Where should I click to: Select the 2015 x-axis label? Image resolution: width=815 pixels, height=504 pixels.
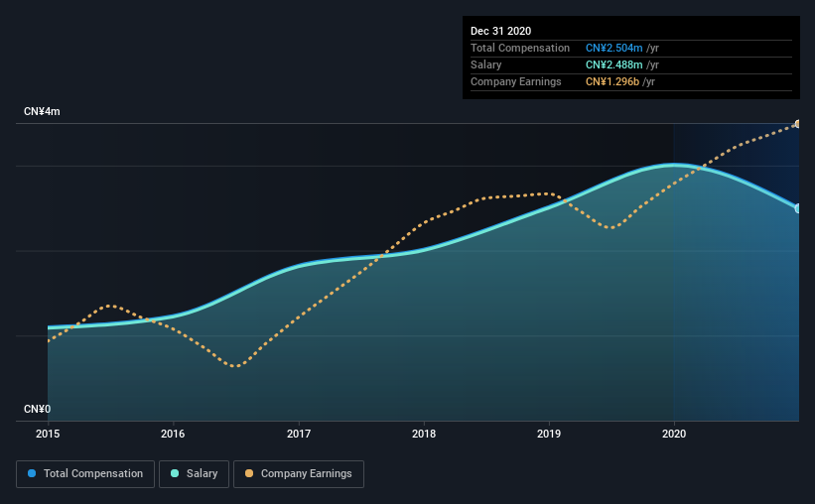48,434
